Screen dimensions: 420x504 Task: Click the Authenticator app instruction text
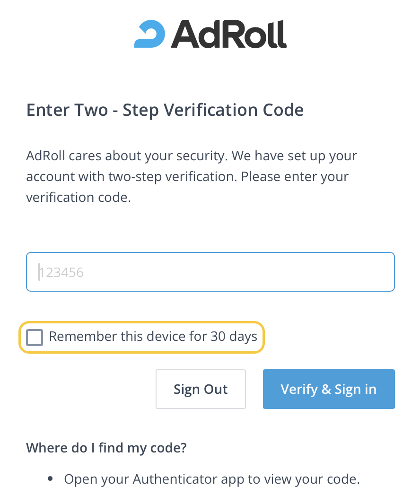(x=212, y=479)
